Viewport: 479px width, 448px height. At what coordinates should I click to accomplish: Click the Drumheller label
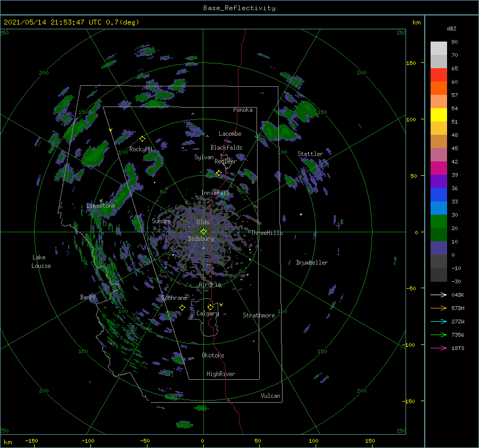[x=312, y=263]
